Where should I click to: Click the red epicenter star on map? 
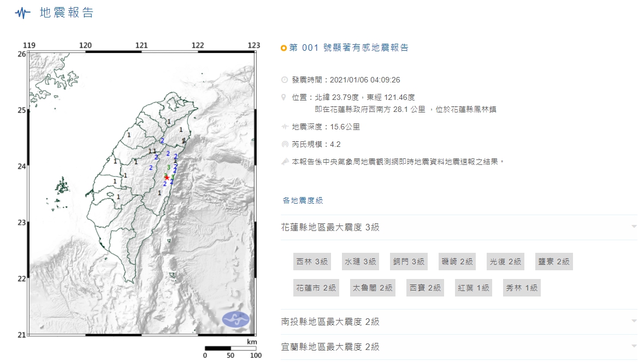[167, 177]
